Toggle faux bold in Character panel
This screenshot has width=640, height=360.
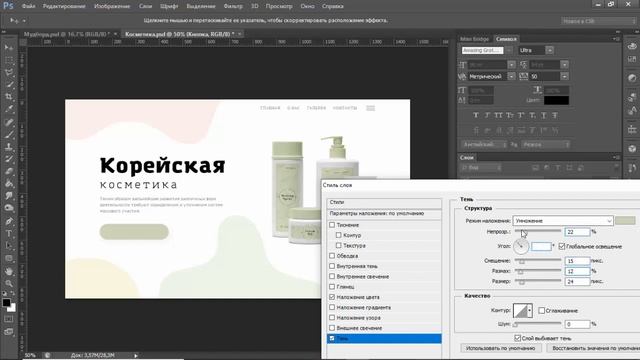tap(476, 116)
